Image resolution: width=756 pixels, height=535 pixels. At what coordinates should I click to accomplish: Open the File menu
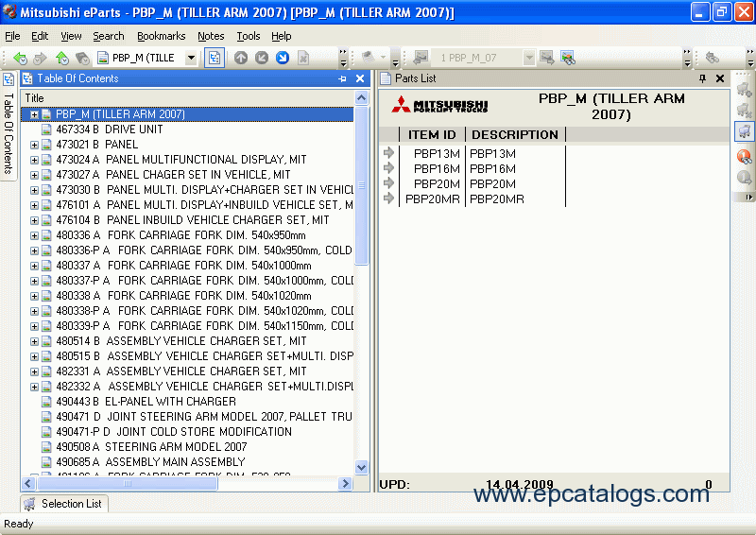(x=12, y=36)
